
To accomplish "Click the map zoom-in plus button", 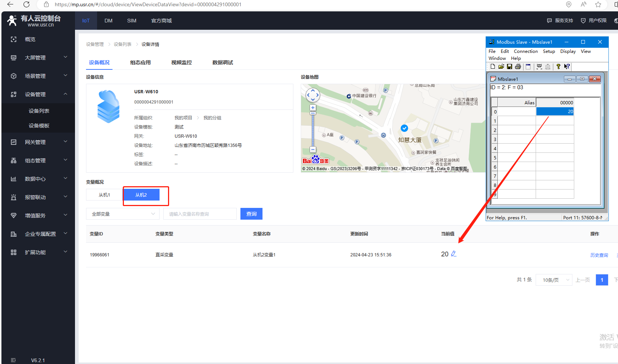I will coord(313,108).
